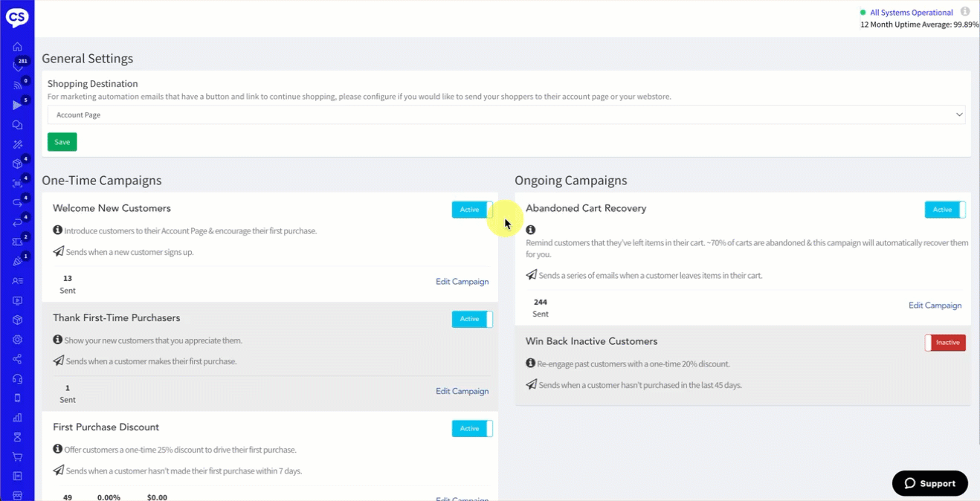
Task: Click info icon next to system status
Action: pos(965,12)
